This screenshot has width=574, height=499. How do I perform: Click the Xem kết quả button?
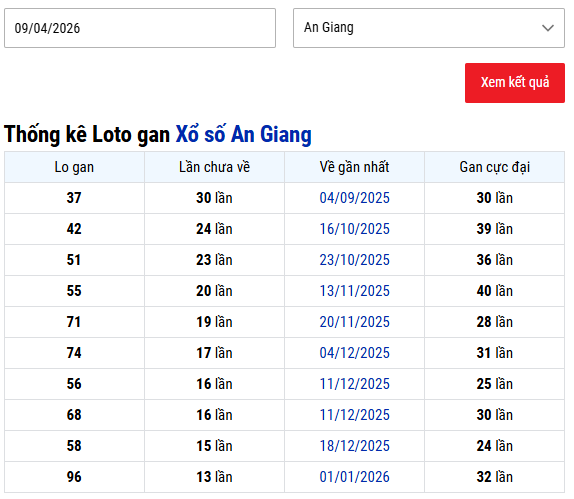coord(515,83)
